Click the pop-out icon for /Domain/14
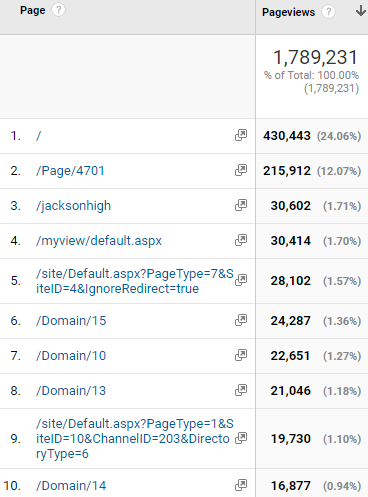 tap(241, 485)
